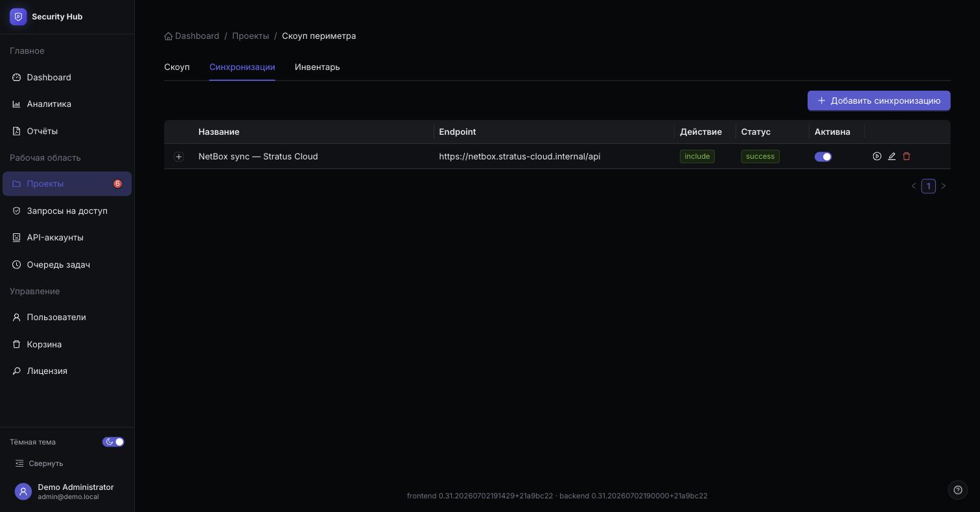
Task: Go to next page arrow
Action: [x=943, y=186]
